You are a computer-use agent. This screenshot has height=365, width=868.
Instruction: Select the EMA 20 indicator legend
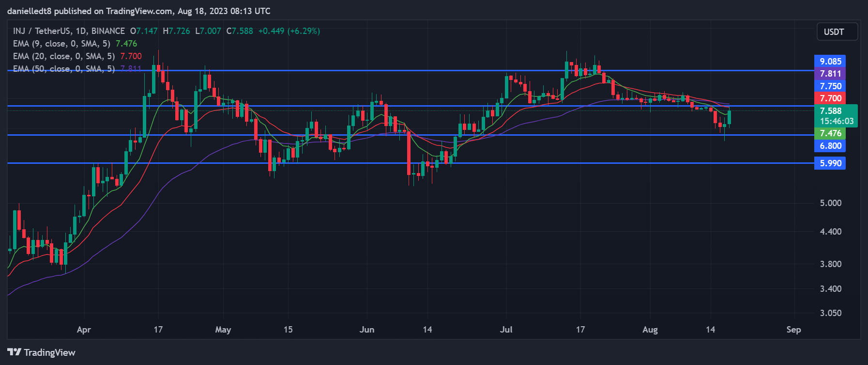coord(77,56)
